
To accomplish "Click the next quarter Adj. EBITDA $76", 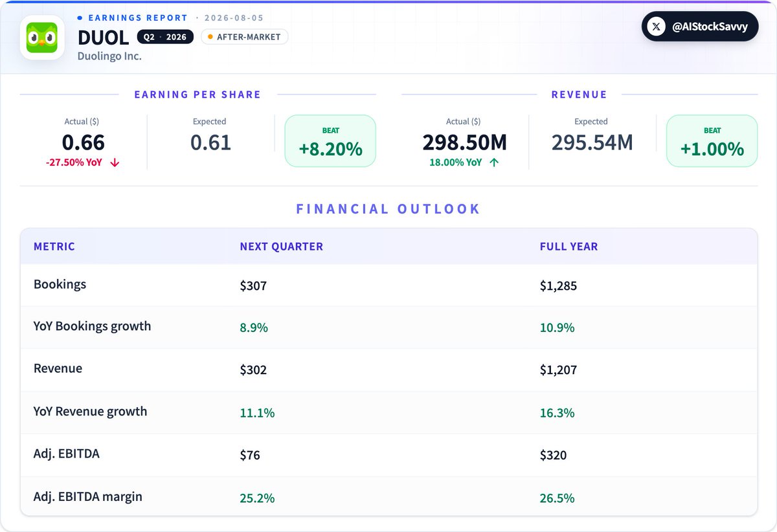I will pyautogui.click(x=250, y=456).
